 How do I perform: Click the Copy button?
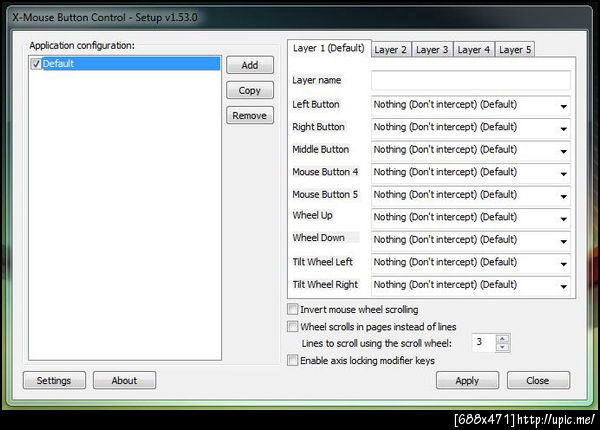click(x=250, y=90)
